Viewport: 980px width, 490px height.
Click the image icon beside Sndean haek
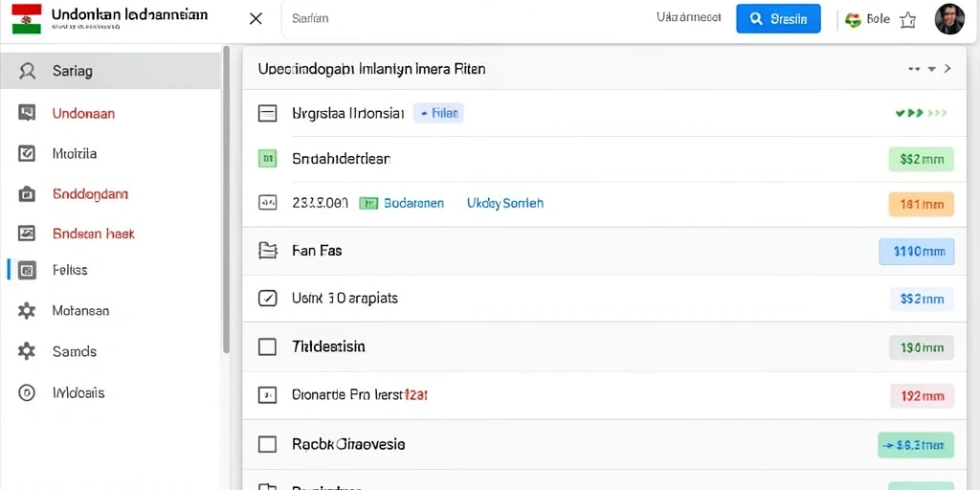tap(27, 234)
